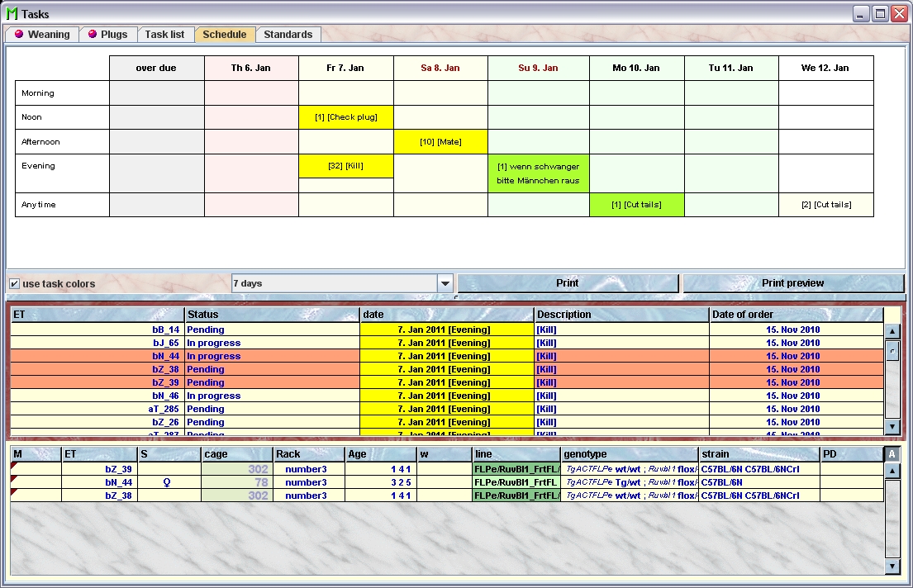Click the scroll-up arrow on the task table scrollbar
The image size is (913, 588).
coord(893,330)
